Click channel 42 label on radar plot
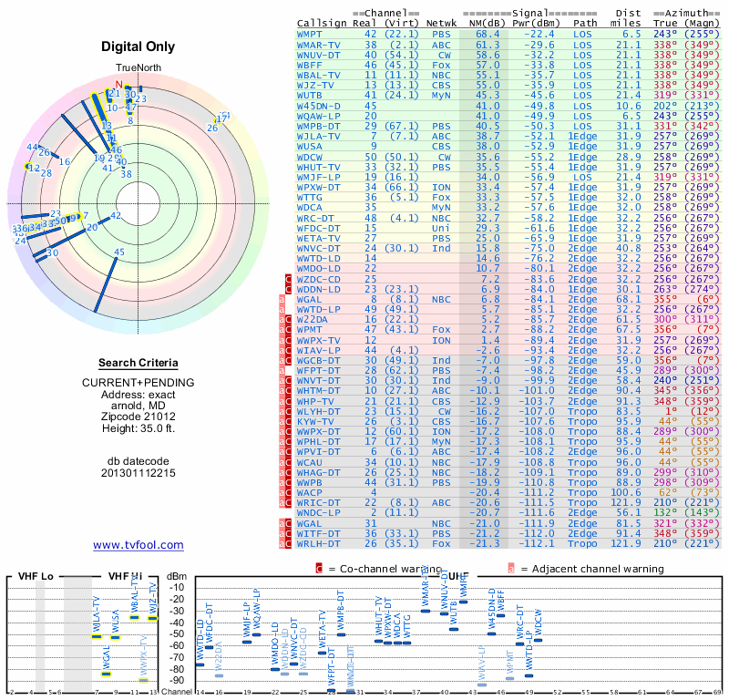Image resolution: width=729 pixels, height=700 pixels. [116, 216]
